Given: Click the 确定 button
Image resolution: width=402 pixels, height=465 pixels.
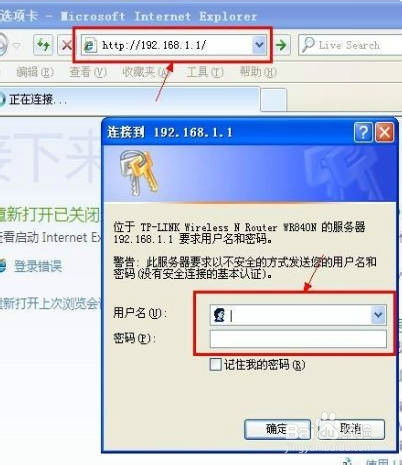Looking at the screenshot, I should point(277,429).
